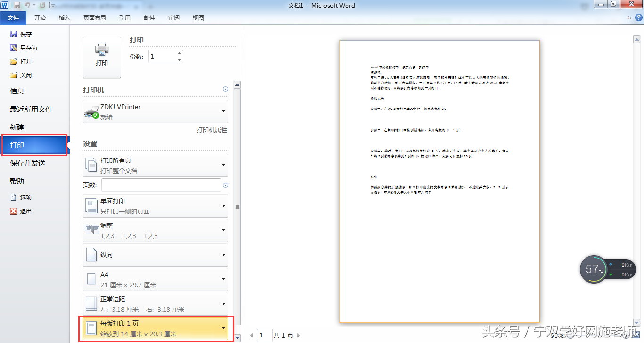Open the A4 paper size dropdown

(x=155, y=279)
